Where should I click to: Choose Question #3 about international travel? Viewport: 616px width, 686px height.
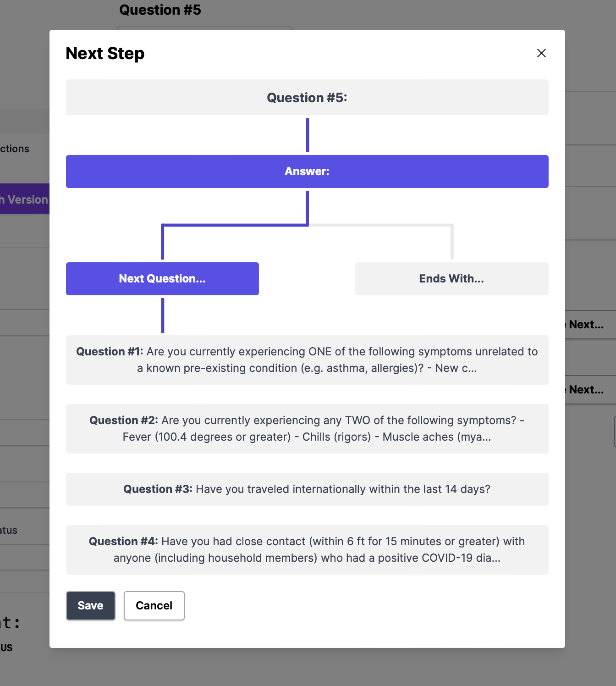(307, 489)
